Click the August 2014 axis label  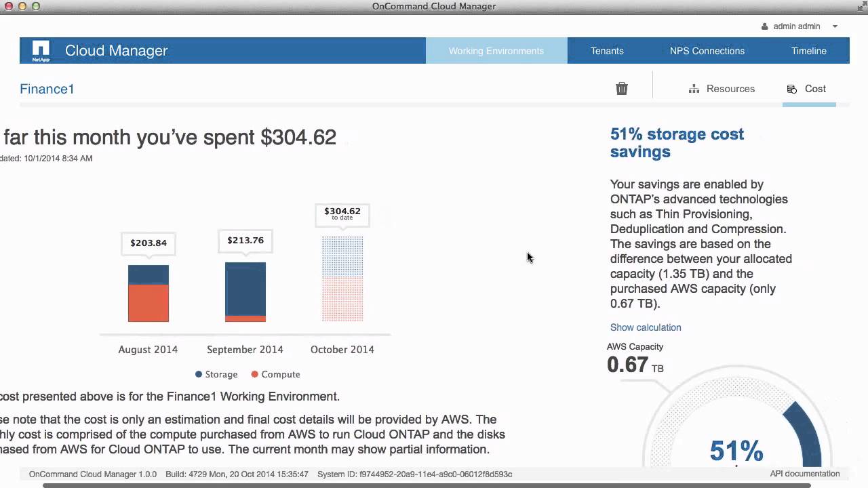click(148, 350)
